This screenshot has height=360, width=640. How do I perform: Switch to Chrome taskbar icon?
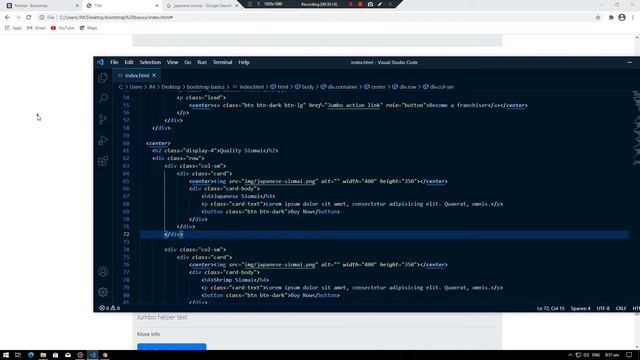click(105, 355)
